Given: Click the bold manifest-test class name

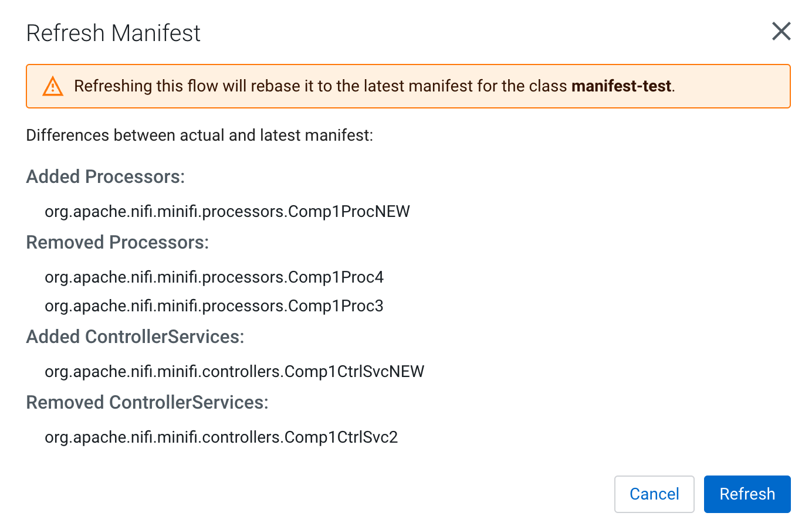Looking at the screenshot, I should (621, 86).
